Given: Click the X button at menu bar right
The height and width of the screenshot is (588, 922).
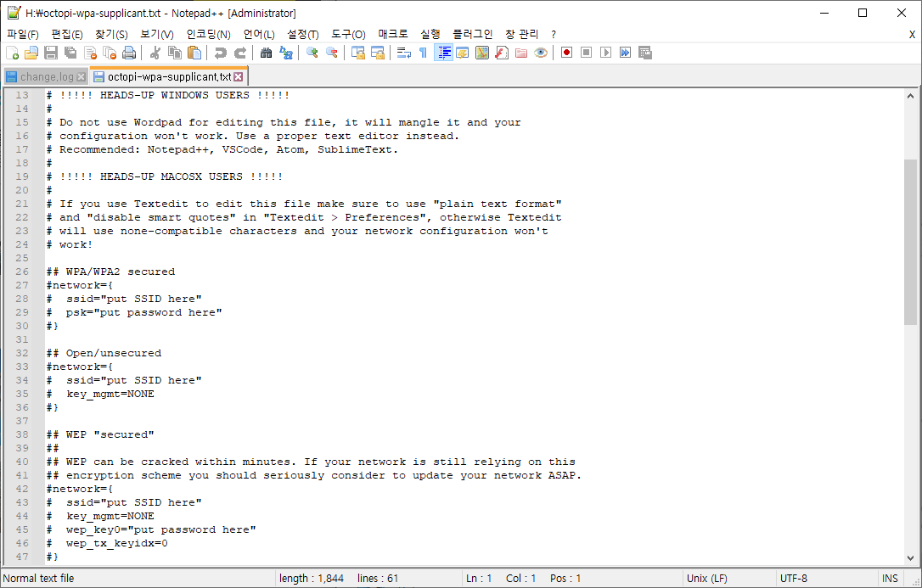Looking at the screenshot, I should 912,35.
